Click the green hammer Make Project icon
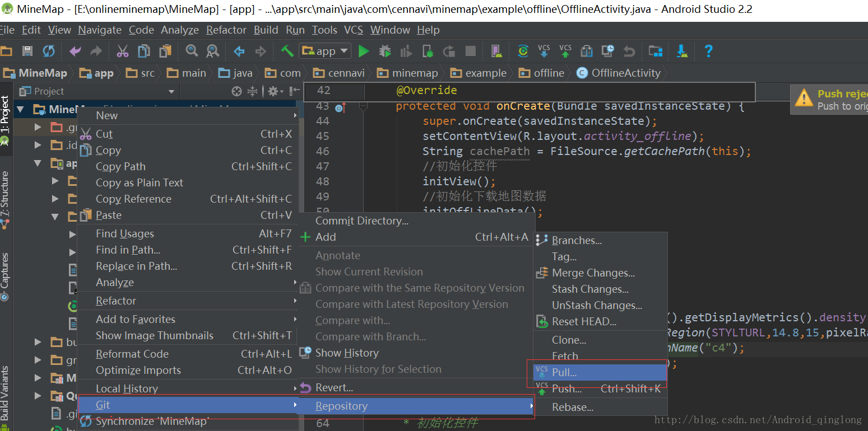Viewport: 868px width, 431px height. point(287,51)
